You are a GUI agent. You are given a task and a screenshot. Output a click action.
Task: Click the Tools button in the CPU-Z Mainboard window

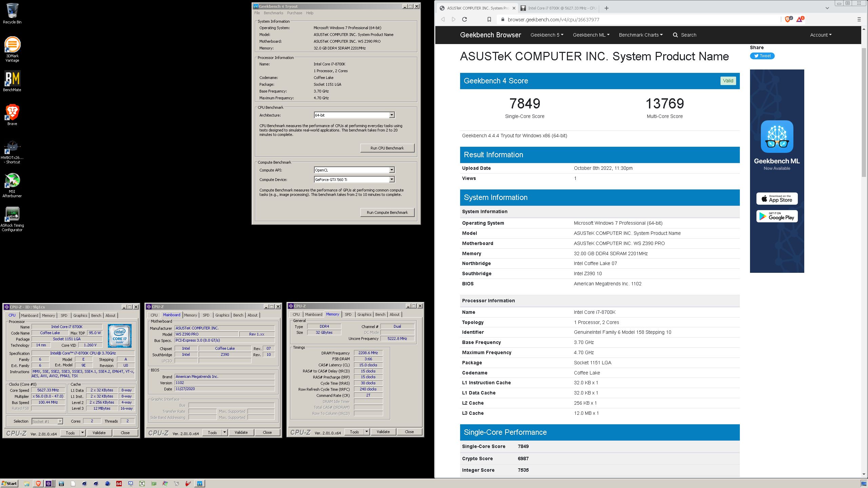coord(212,432)
